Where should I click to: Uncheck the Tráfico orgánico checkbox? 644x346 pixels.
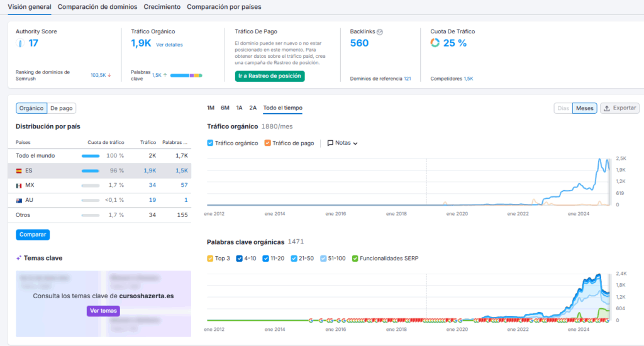point(211,143)
